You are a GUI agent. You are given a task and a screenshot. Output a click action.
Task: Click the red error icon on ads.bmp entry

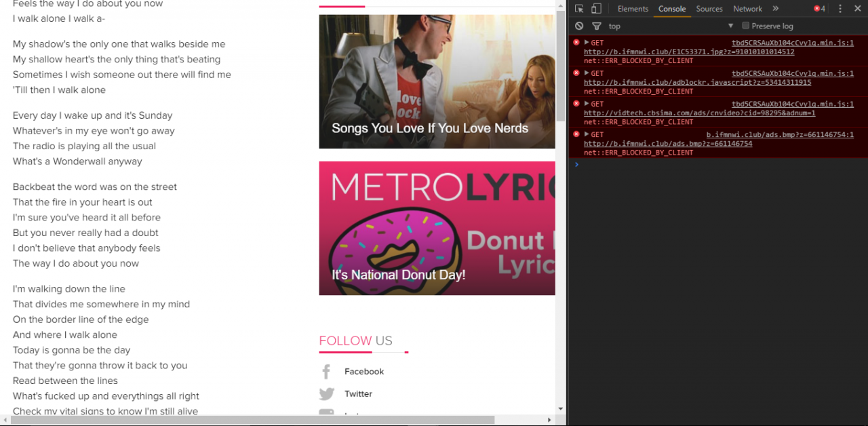pos(576,134)
